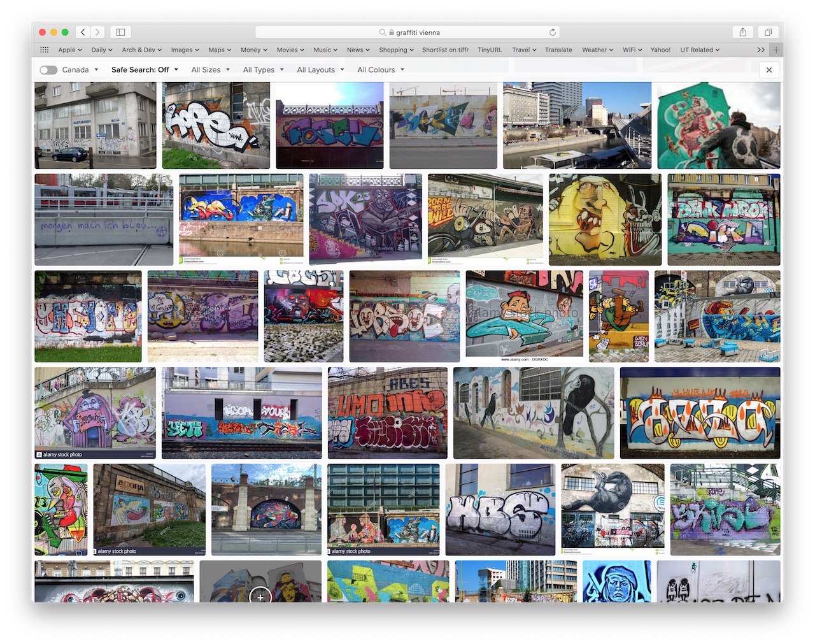Open new tab with plus icon

tap(776, 50)
